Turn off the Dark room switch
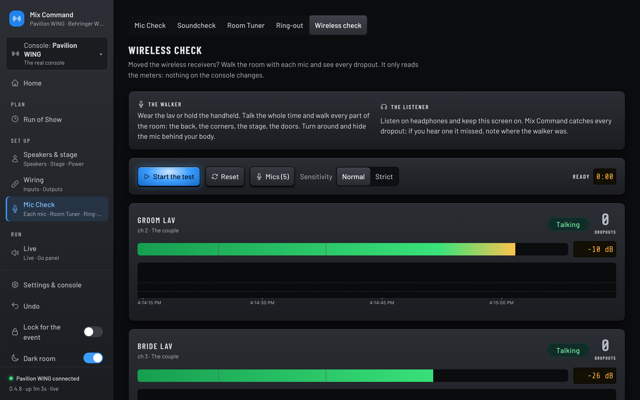The width and height of the screenshot is (640, 400). click(x=93, y=358)
